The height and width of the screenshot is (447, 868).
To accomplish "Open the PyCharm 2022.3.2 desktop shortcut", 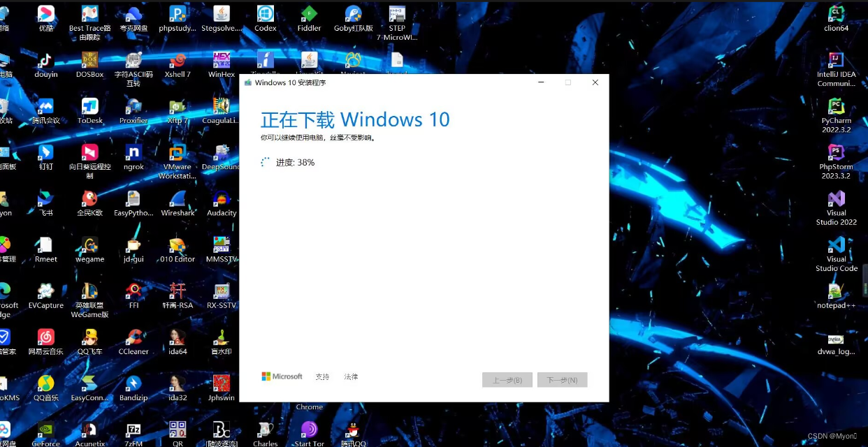I will [x=837, y=115].
